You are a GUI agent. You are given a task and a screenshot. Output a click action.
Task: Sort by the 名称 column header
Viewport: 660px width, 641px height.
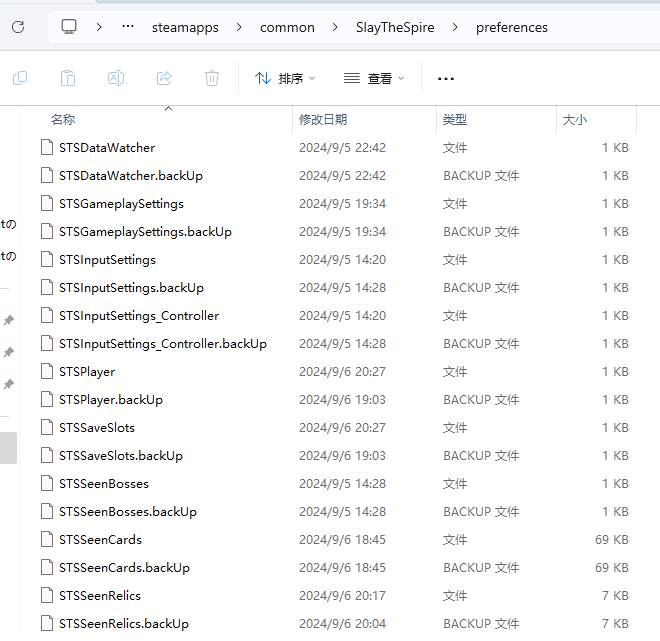coord(63,120)
